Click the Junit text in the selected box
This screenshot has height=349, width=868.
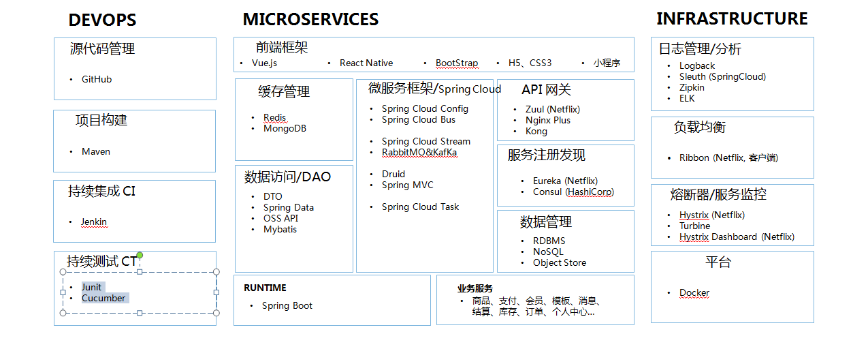tap(92, 287)
